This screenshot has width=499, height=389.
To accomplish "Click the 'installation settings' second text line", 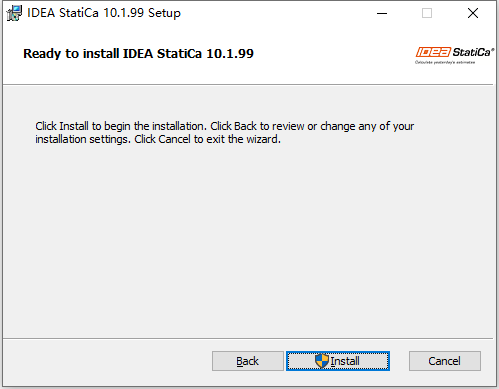I will click(158, 139).
